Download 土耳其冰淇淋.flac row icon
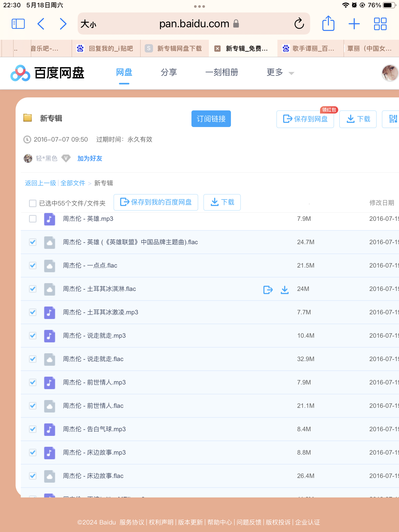 coord(285,289)
